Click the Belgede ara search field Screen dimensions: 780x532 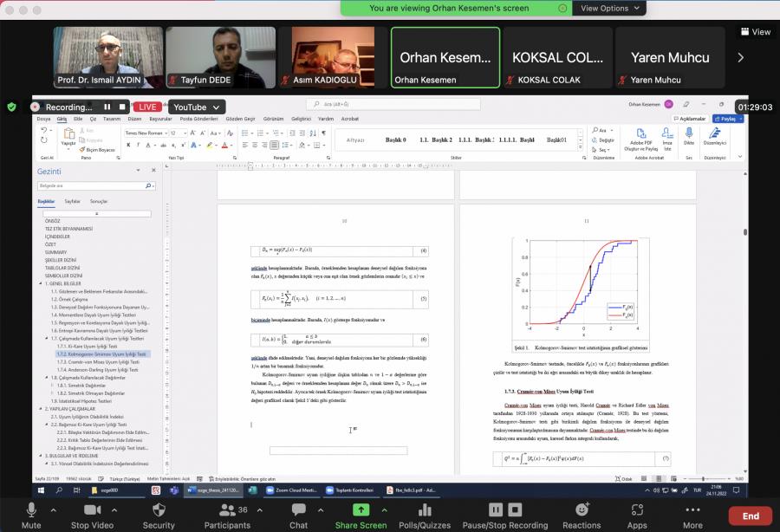[96, 185]
